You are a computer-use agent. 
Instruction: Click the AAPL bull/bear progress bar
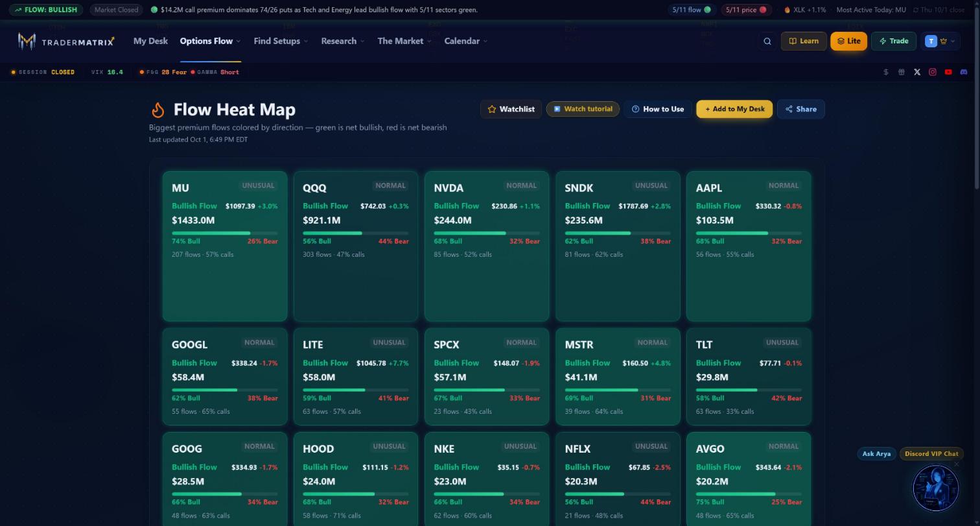(x=749, y=233)
